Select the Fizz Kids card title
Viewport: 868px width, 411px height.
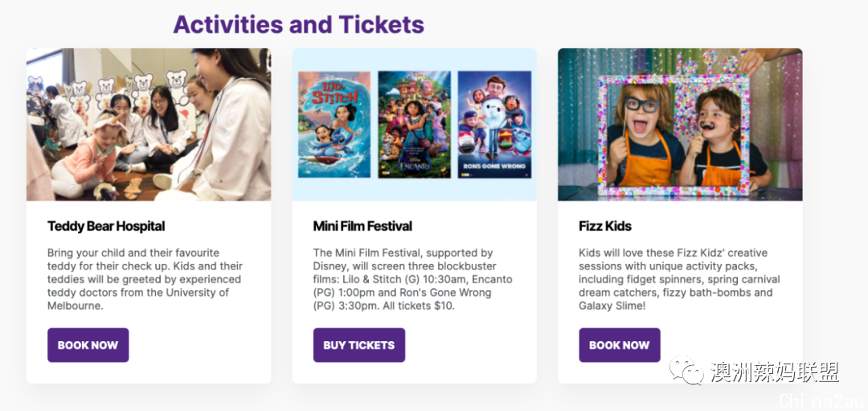605,226
